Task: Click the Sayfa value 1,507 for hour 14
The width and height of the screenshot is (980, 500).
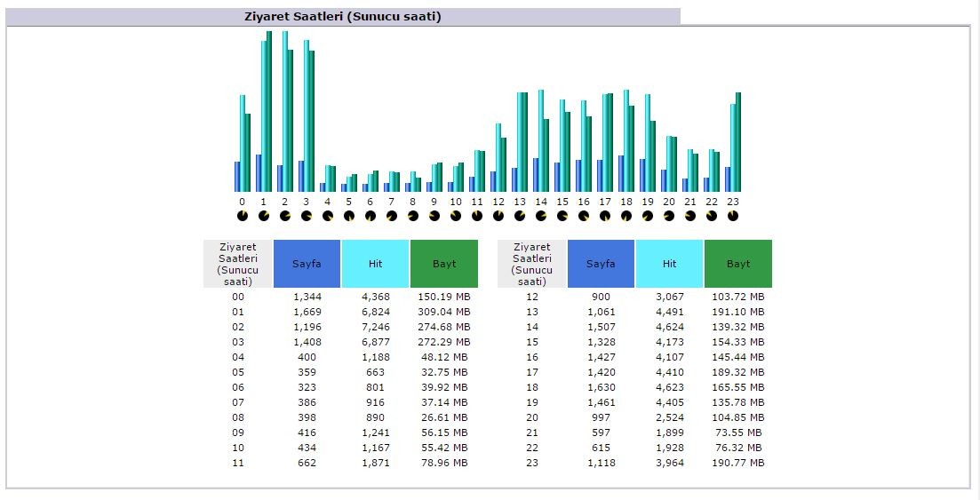Action: (x=602, y=327)
